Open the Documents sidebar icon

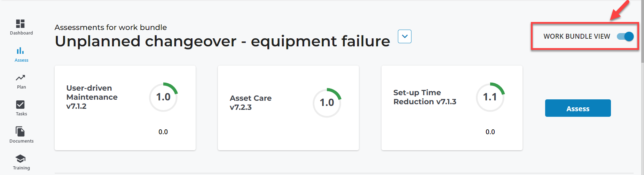click(20, 131)
